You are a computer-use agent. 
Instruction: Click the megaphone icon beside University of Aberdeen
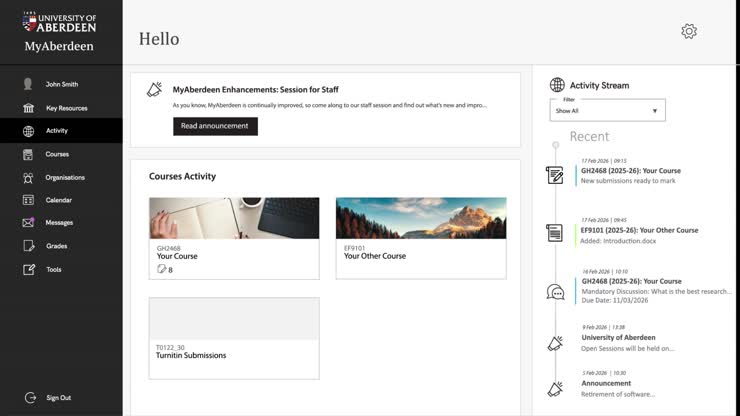(555, 343)
